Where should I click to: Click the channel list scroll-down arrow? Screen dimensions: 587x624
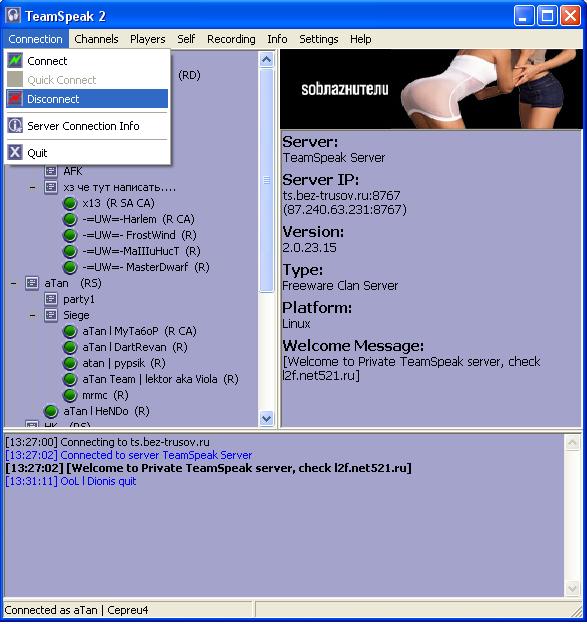click(266, 419)
